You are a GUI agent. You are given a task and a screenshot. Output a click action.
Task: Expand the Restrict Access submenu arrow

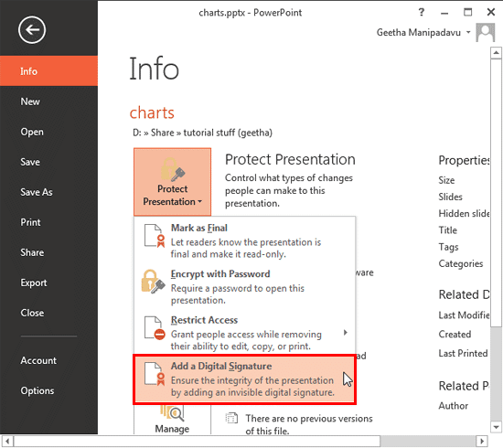[x=345, y=332]
